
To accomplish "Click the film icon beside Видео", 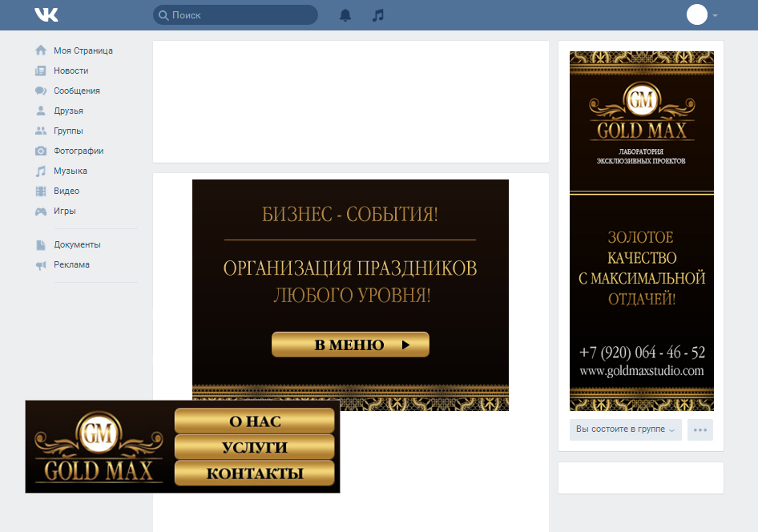I will (x=41, y=191).
